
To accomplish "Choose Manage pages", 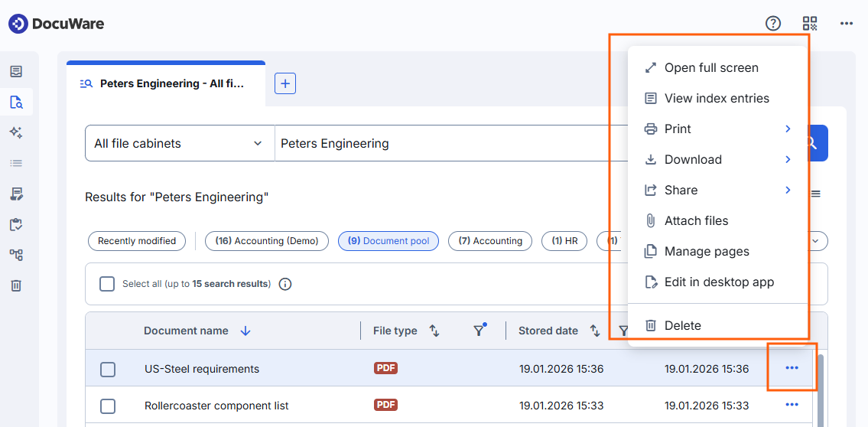I will point(718,252).
